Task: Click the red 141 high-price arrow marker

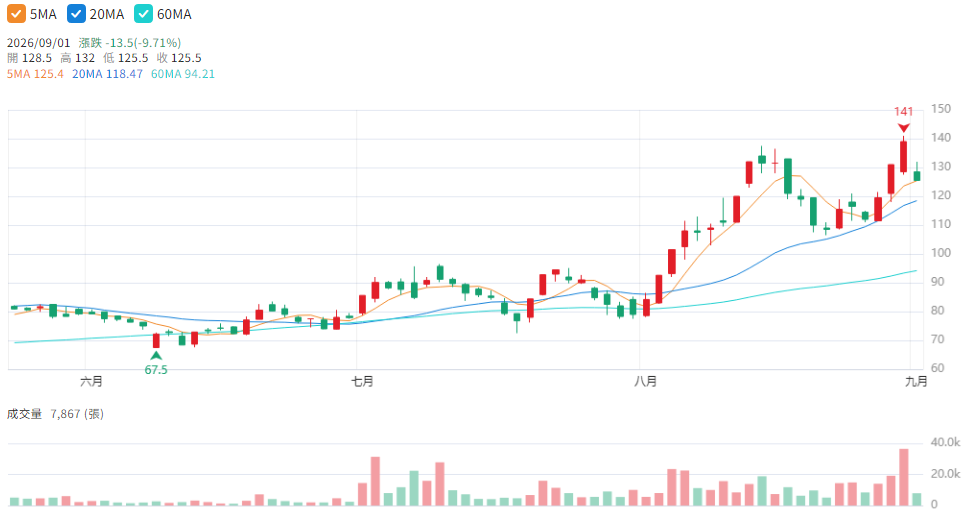Action: click(x=903, y=128)
